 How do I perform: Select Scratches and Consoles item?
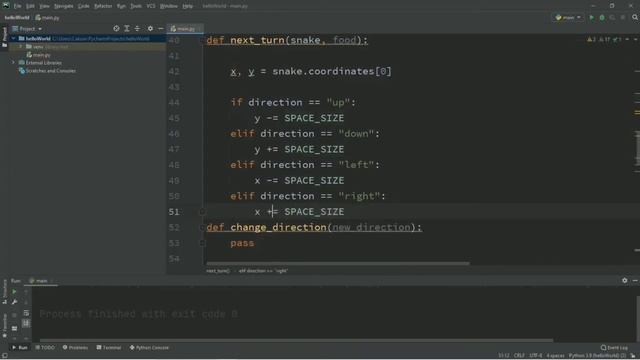tap(47, 71)
